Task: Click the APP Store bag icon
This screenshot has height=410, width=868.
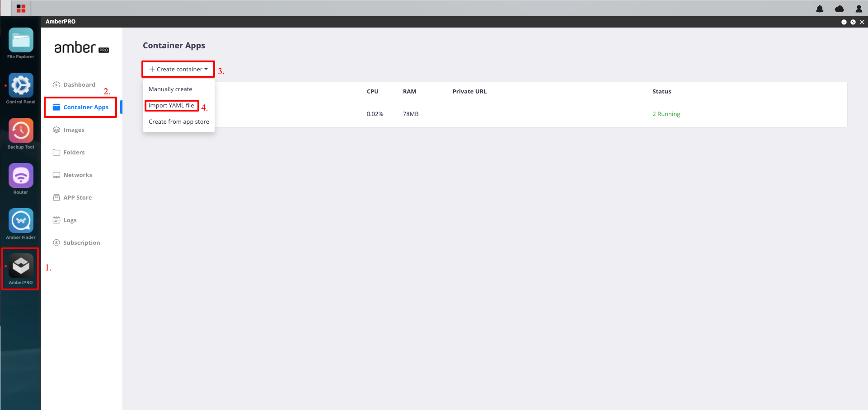Action: click(x=56, y=197)
